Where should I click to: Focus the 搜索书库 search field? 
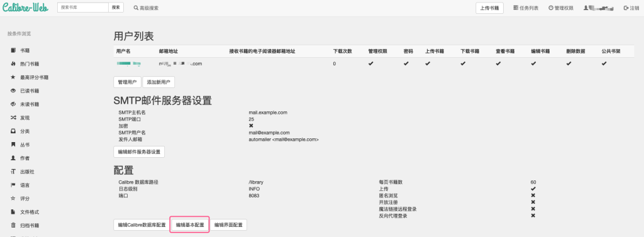(83, 8)
